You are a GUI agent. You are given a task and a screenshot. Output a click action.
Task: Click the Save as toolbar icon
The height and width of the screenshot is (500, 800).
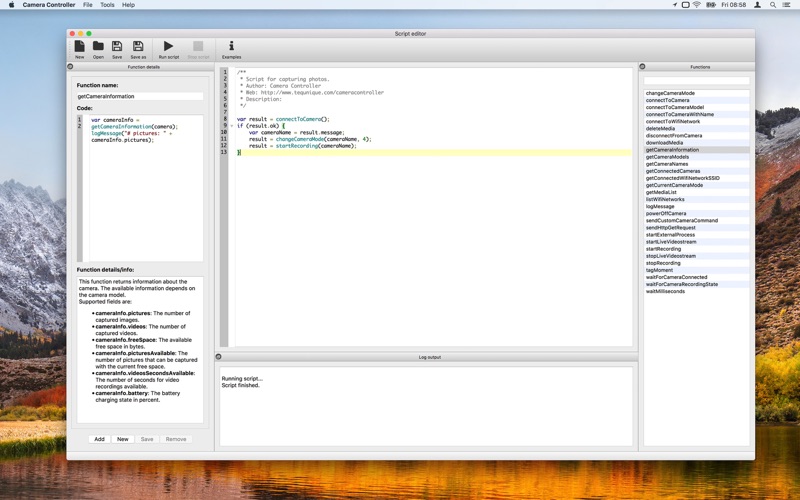click(138, 49)
